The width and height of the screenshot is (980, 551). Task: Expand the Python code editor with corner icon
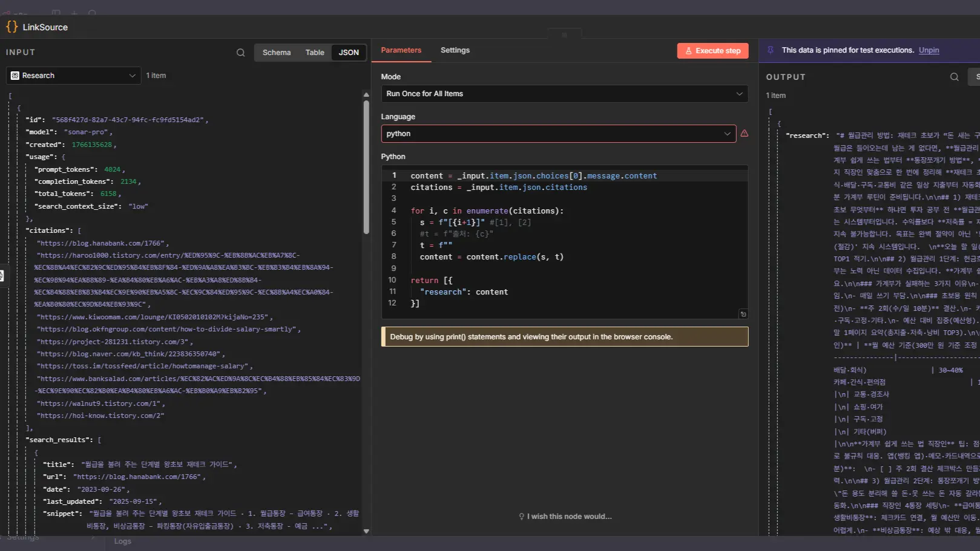(x=743, y=314)
